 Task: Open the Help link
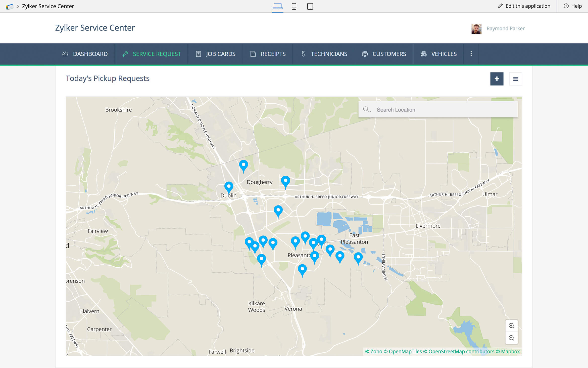tap(573, 6)
